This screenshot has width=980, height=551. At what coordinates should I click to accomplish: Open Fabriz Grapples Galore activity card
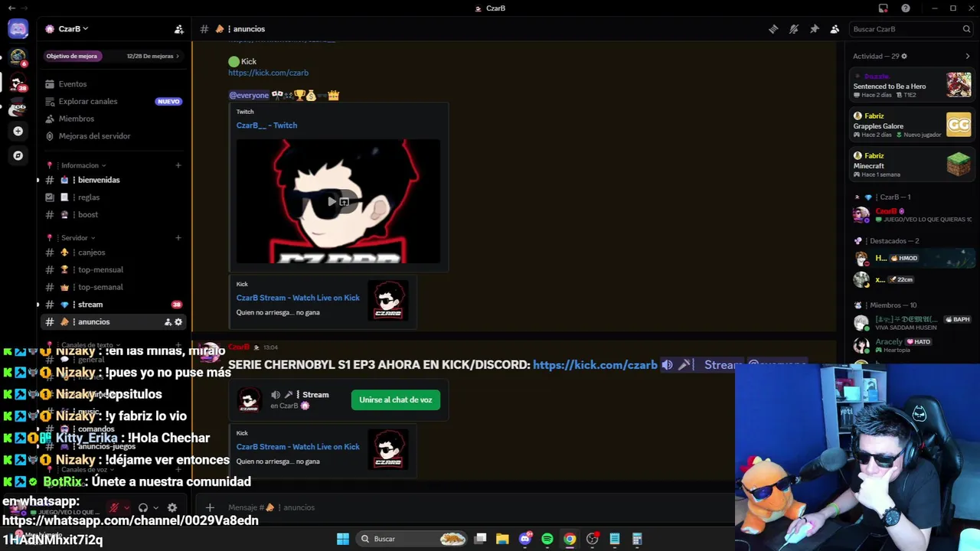[x=912, y=125]
